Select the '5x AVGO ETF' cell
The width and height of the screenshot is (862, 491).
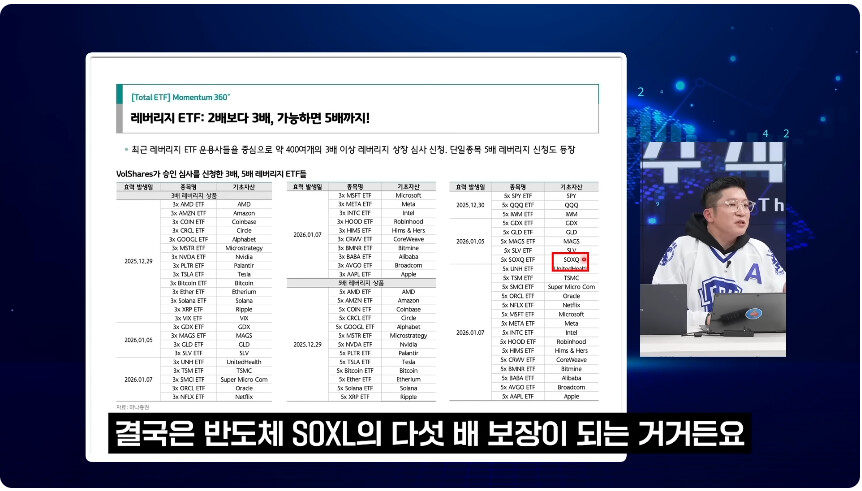click(x=517, y=387)
